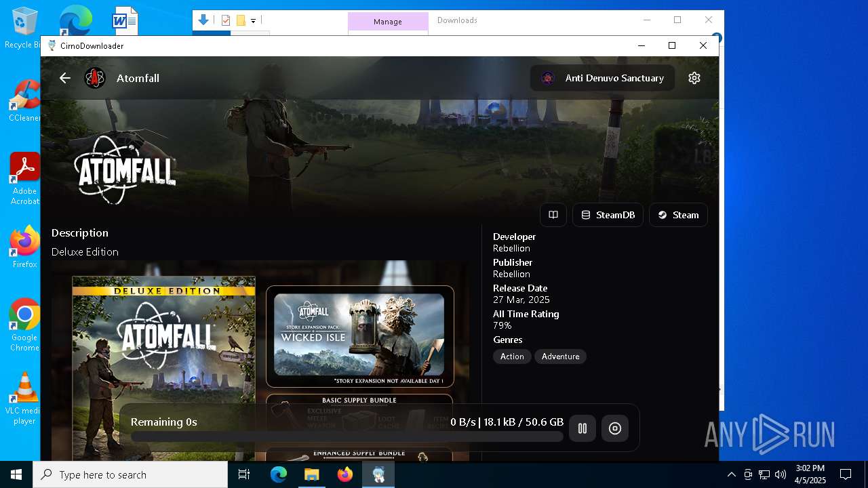The image size is (868, 488).
Task: Open the Manage tab in Downloads window
Action: [388, 22]
